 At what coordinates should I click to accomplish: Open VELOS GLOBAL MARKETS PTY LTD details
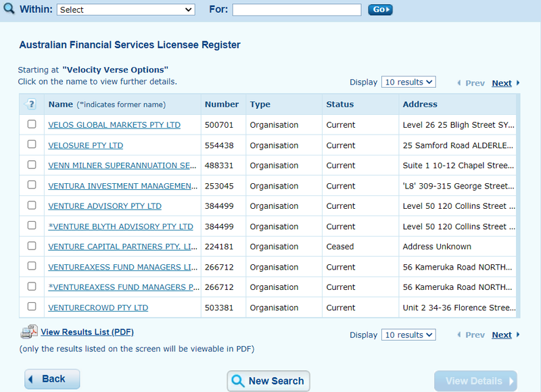pyautogui.click(x=114, y=125)
